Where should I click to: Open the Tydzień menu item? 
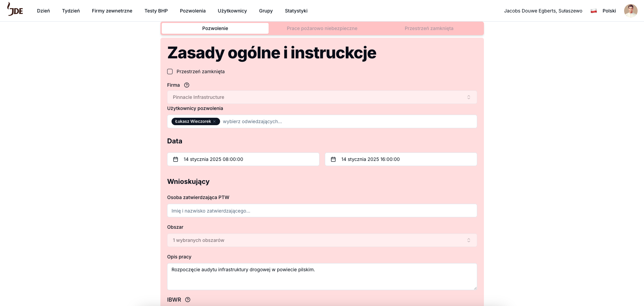pos(71,11)
